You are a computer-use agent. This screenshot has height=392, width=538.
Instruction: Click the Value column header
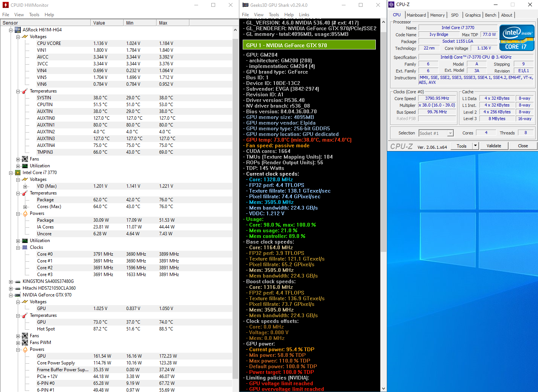(107, 23)
